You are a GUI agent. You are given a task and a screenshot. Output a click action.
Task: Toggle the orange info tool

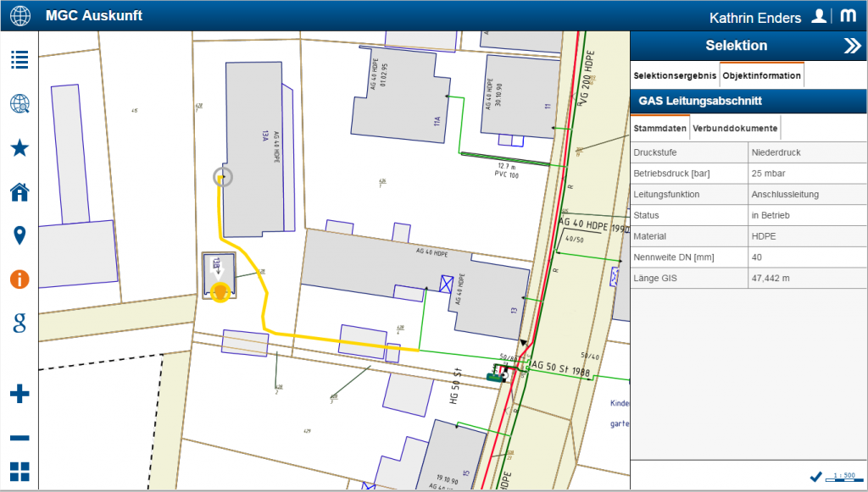click(19, 279)
